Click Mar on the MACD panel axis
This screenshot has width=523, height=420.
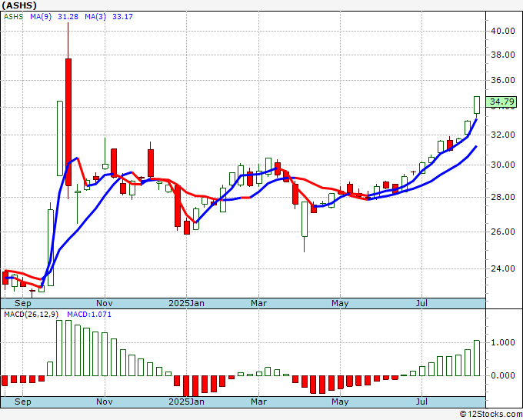click(x=259, y=402)
